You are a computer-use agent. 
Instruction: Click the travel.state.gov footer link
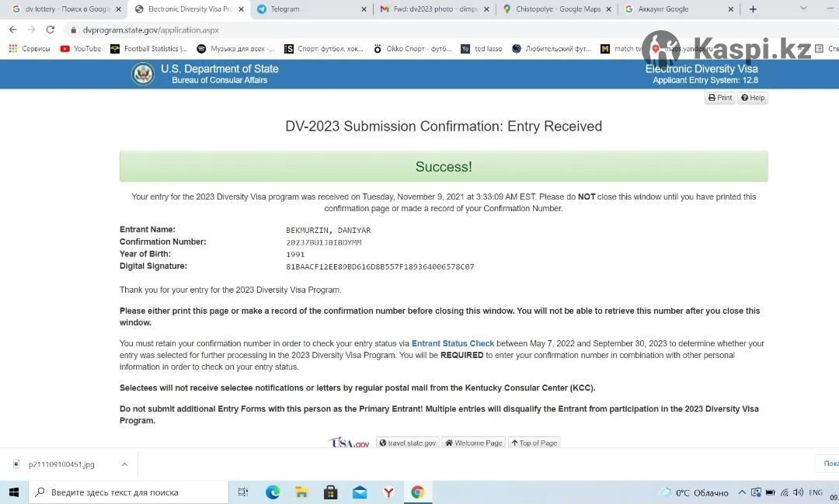tap(408, 443)
